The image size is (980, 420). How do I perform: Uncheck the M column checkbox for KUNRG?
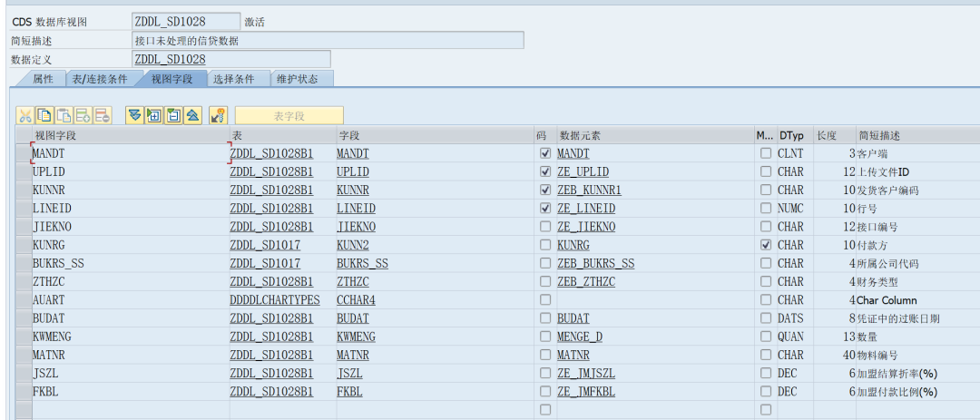point(766,245)
